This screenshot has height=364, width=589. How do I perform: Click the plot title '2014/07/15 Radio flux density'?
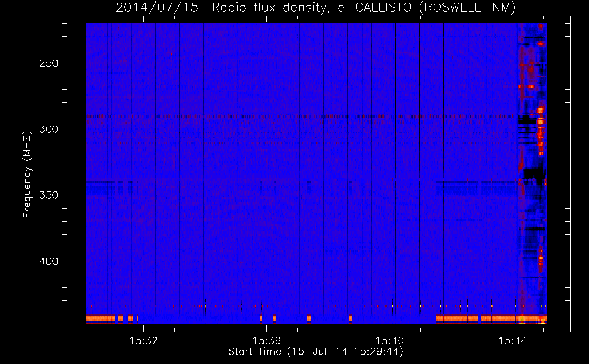point(316,7)
